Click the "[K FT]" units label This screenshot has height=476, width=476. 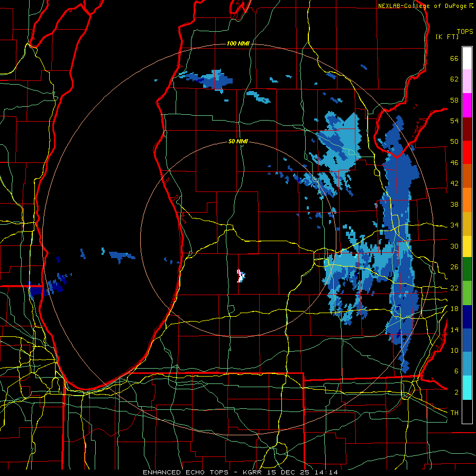(x=447, y=36)
